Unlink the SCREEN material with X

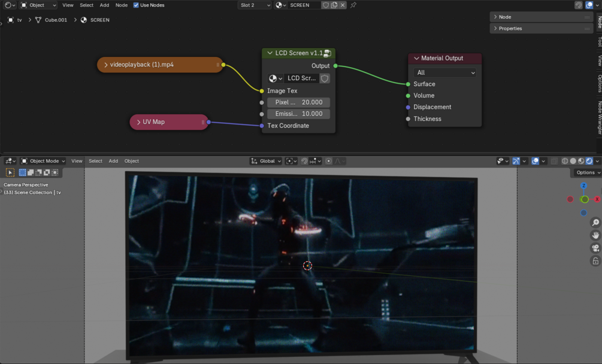pos(343,5)
